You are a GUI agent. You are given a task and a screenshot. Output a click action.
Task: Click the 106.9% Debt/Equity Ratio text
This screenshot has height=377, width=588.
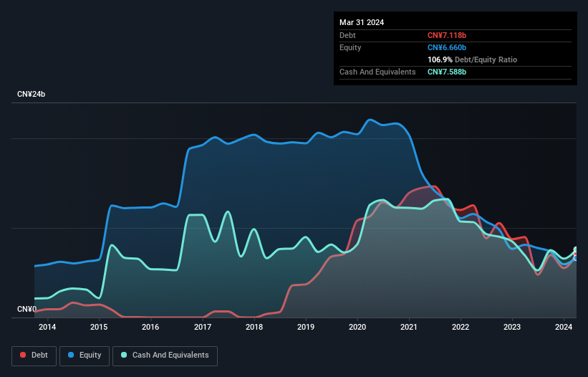(472, 59)
